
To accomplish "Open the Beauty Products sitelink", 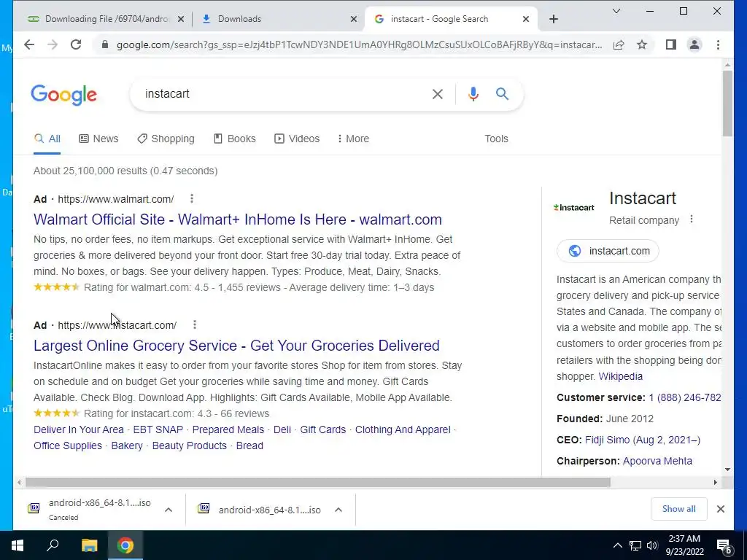I will (x=190, y=446).
